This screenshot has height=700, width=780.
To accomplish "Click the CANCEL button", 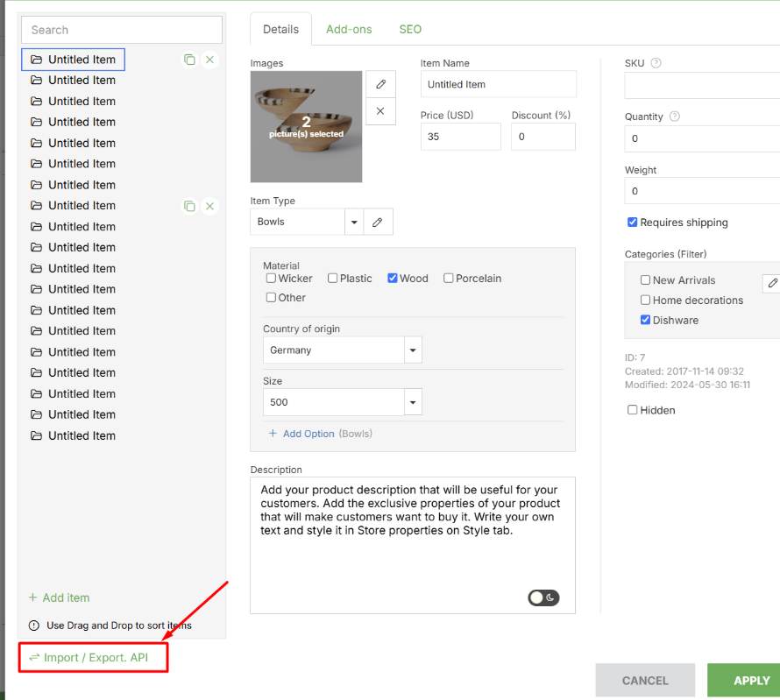I will [x=645, y=680].
